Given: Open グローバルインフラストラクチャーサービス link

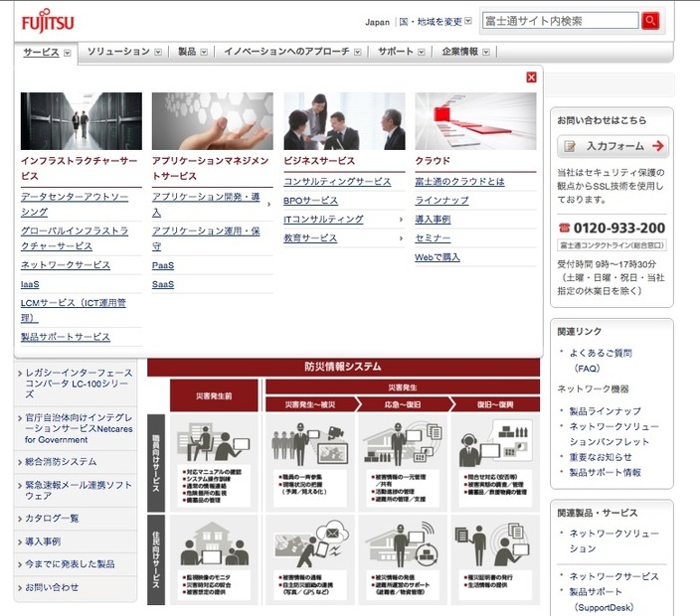Looking at the screenshot, I should click(x=75, y=238).
